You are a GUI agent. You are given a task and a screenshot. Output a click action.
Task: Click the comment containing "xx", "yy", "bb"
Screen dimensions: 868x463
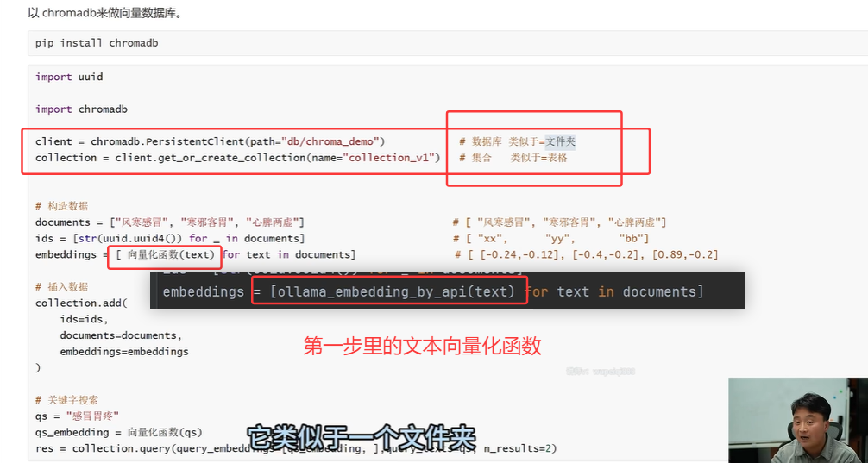550,239
